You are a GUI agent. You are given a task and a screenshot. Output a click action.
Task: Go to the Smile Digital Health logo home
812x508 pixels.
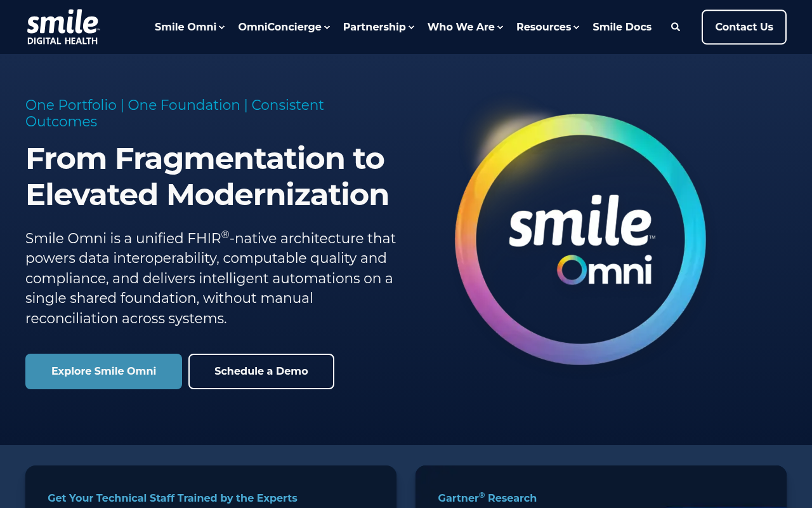point(63,27)
